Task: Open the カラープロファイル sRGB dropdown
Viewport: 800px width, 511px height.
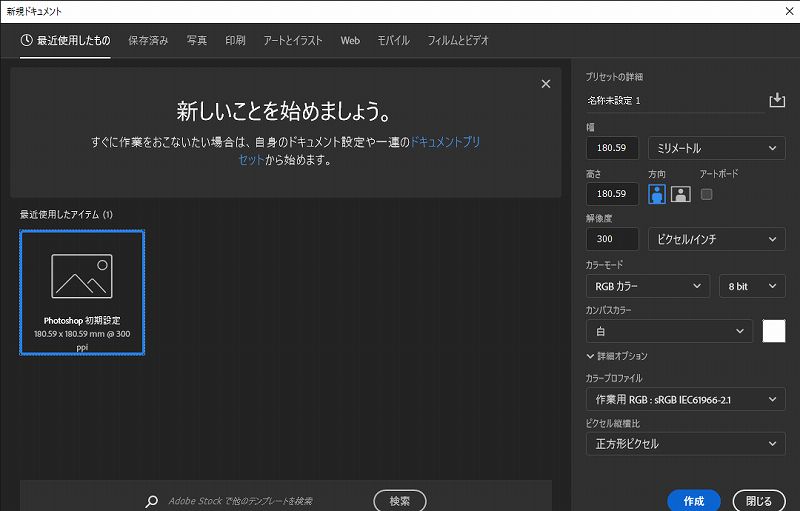Action: [686, 400]
